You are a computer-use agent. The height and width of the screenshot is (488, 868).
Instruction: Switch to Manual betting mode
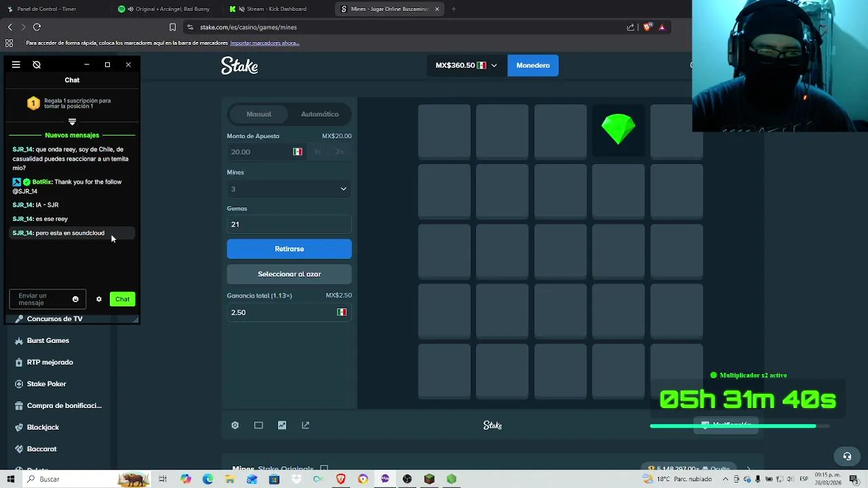click(258, 114)
